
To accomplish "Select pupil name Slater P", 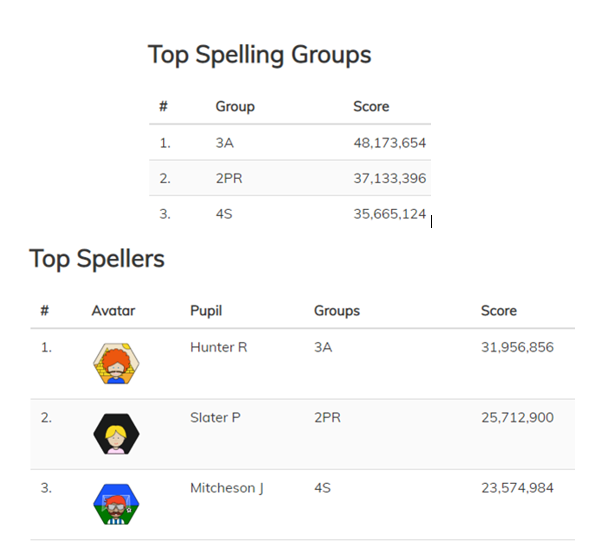I will (x=215, y=417).
